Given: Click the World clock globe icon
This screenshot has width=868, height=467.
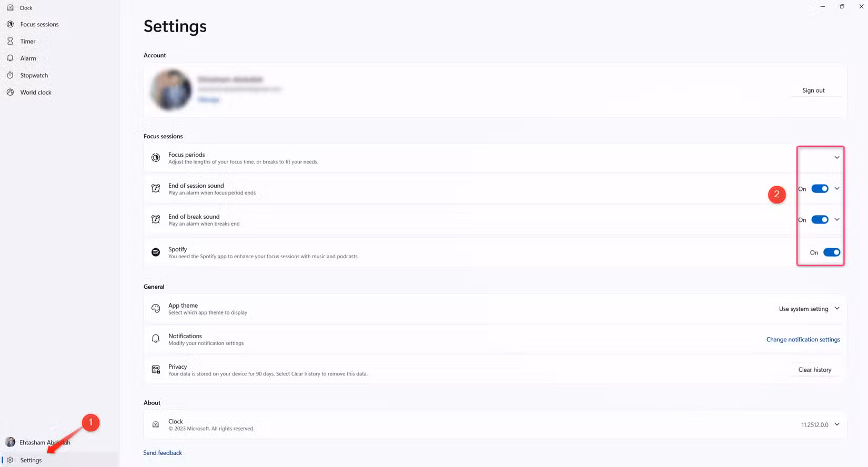Looking at the screenshot, I should pyautogui.click(x=10, y=92).
